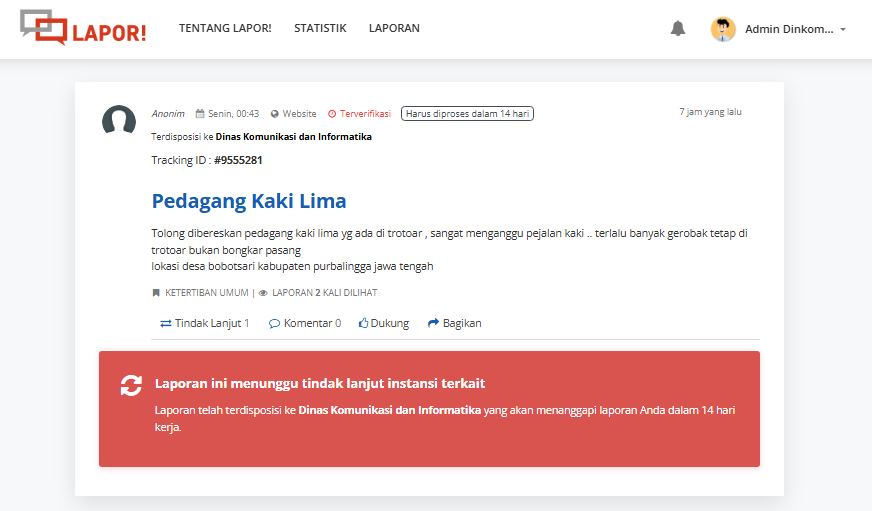Click the LAPOR! logo icon
Screen dimensions: 872x511
[x=44, y=27]
